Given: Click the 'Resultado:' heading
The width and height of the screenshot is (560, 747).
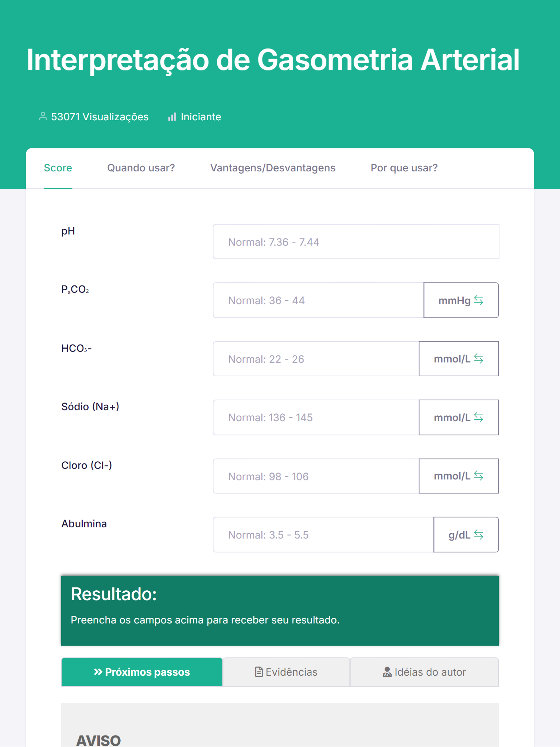Looking at the screenshot, I should click(114, 594).
